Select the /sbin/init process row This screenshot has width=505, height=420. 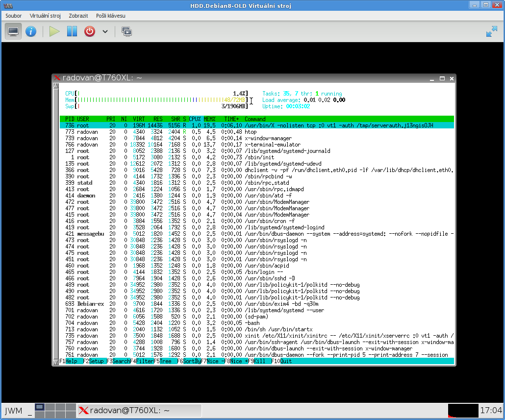257,157
